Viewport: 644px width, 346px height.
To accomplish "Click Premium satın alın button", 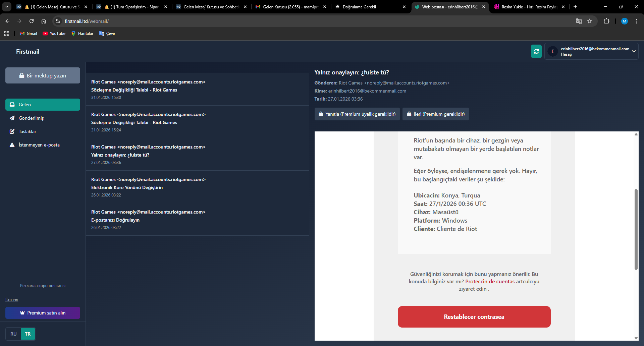I will pos(43,313).
